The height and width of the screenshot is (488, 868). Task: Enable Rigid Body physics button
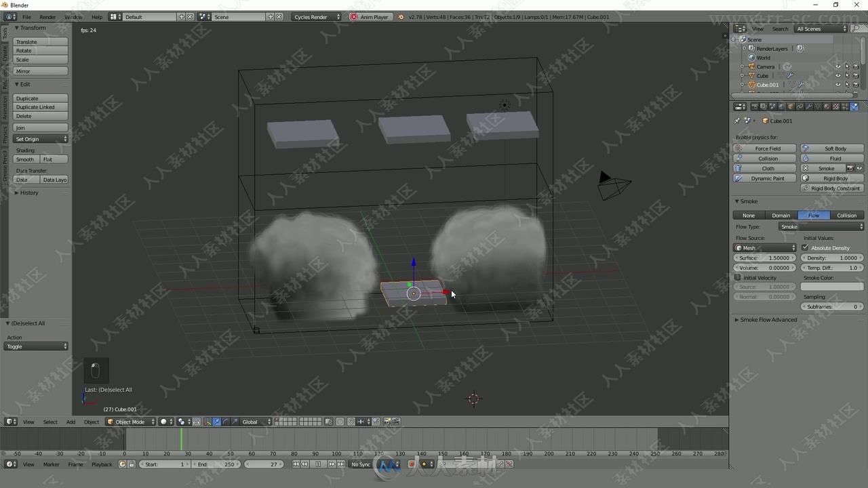coord(832,178)
